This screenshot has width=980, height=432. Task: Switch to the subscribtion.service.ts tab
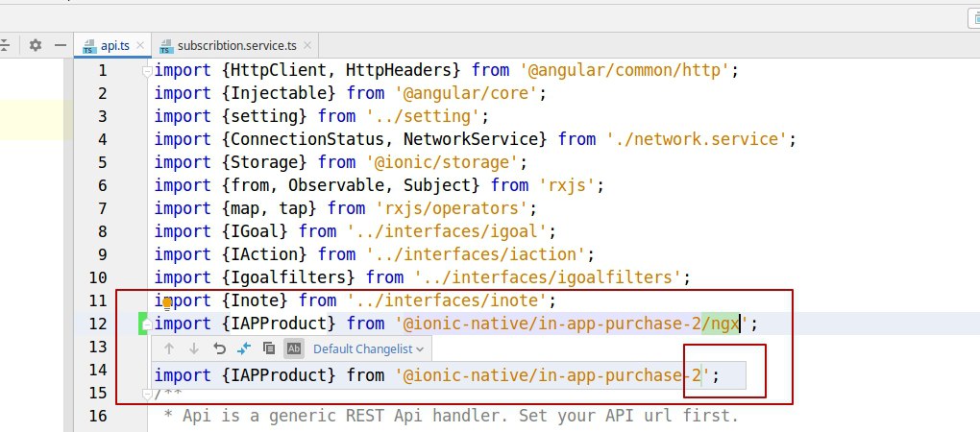coord(235,45)
